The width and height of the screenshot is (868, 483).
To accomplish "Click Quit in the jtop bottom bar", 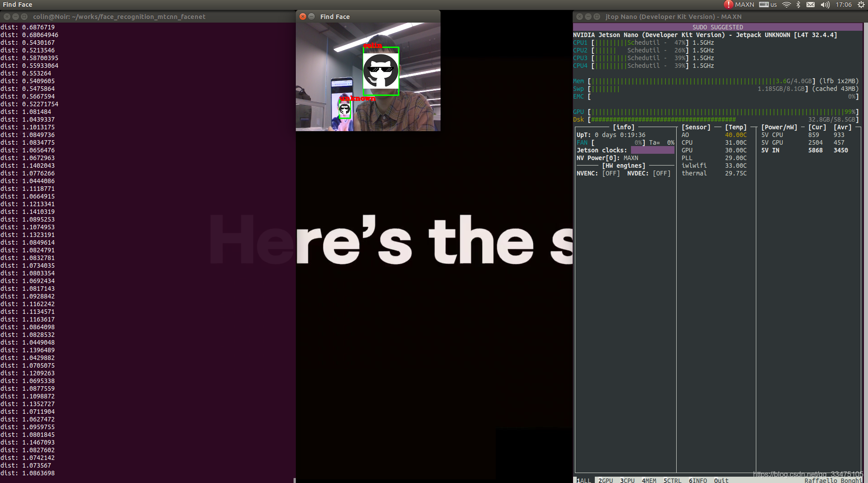I will click(721, 480).
